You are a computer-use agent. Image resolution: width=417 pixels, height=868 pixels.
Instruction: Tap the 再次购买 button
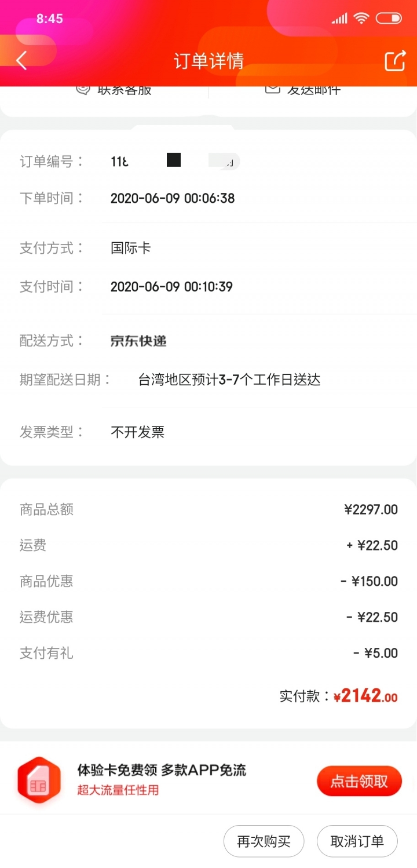click(264, 841)
